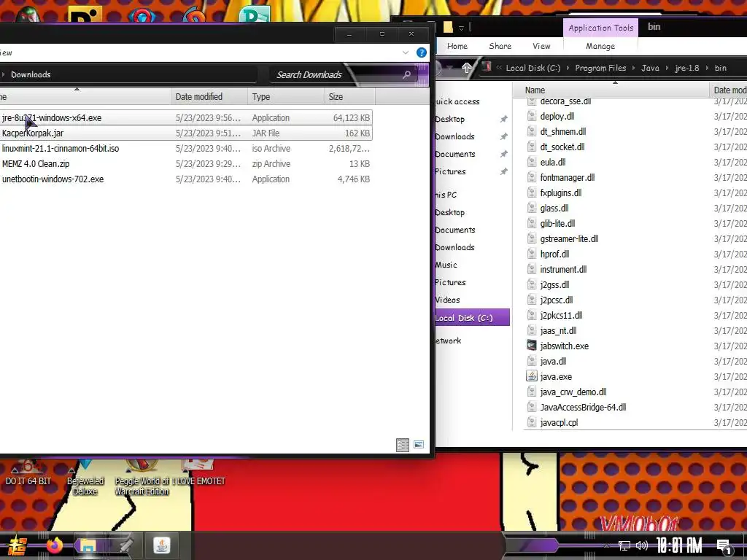Click Java in the breadcrumb path
This screenshot has width=747, height=560.
(x=650, y=68)
